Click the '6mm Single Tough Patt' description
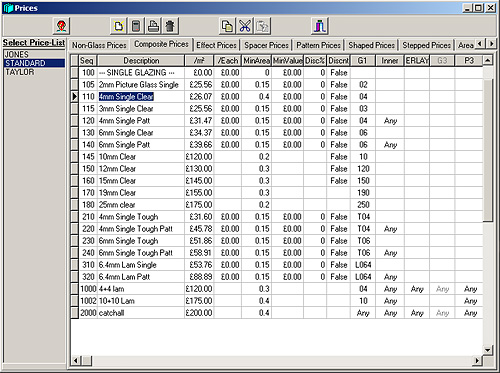The width and height of the screenshot is (500, 373). 141,253
